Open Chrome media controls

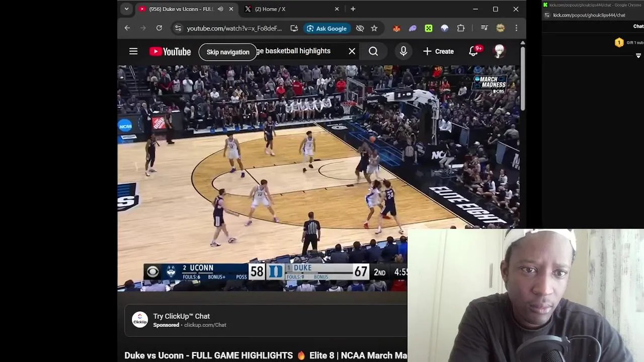pos(484,28)
